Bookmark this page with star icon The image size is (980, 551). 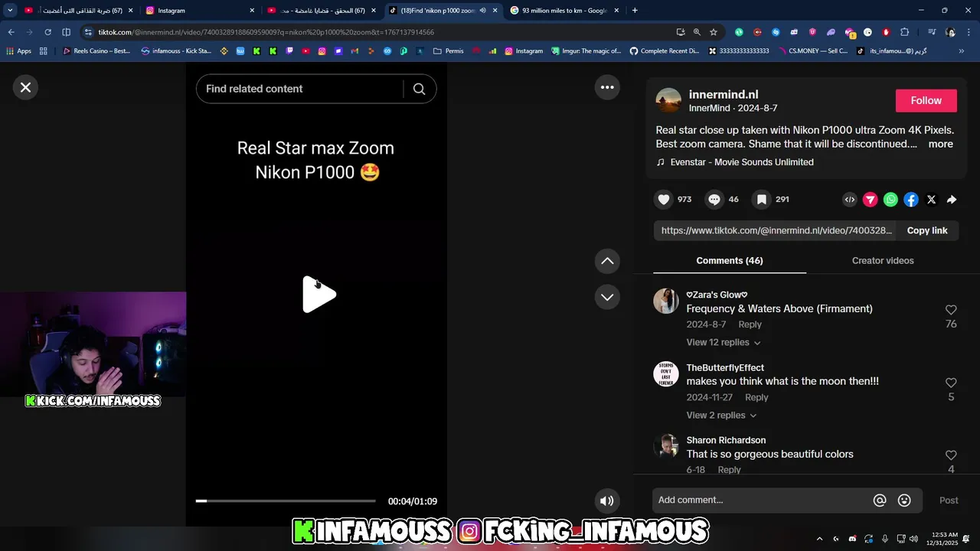pyautogui.click(x=714, y=32)
